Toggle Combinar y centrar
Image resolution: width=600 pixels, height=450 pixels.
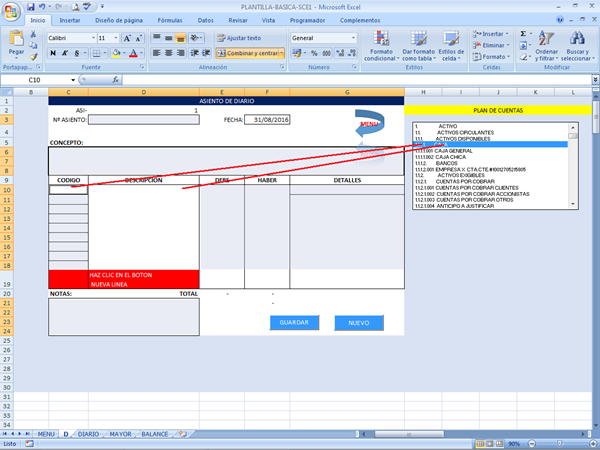[x=244, y=52]
